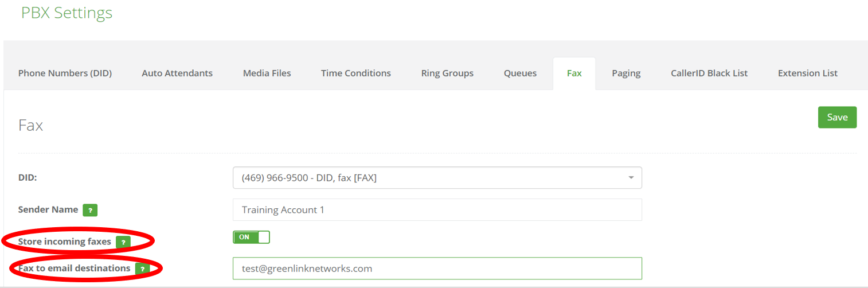Image resolution: width=868 pixels, height=288 pixels.
Task: Toggle the Store incoming faxes switch
Action: pyautogui.click(x=251, y=237)
